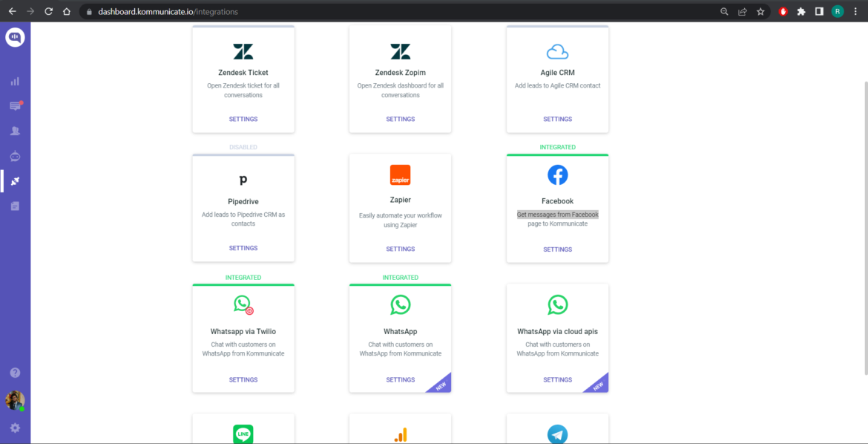Open sidebar Settings gear at bottom
This screenshot has height=444, width=868.
tap(15, 428)
